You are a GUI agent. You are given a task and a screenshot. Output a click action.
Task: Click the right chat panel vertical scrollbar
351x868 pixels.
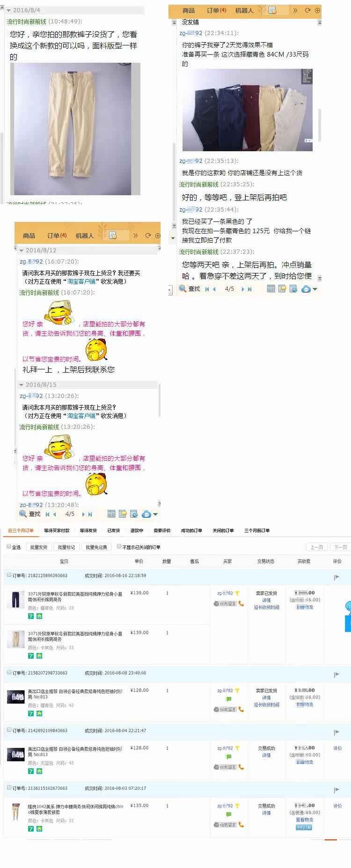[320, 125]
